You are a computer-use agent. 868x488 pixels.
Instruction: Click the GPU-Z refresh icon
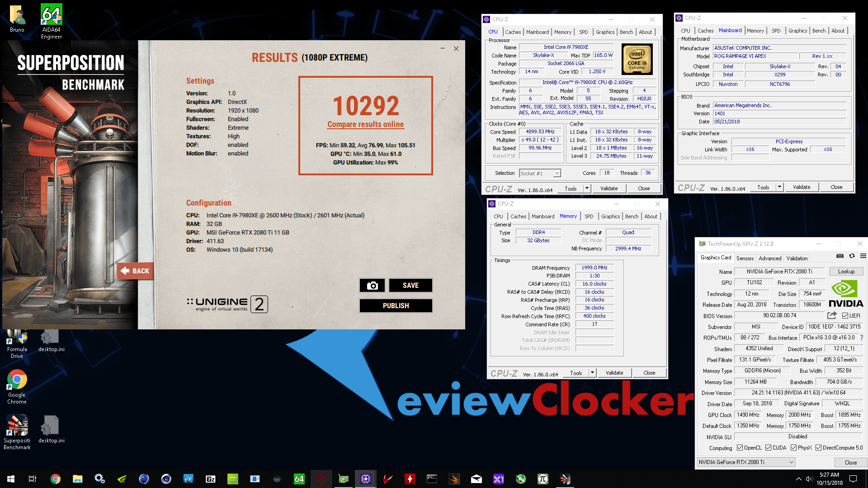pyautogui.click(x=852, y=256)
